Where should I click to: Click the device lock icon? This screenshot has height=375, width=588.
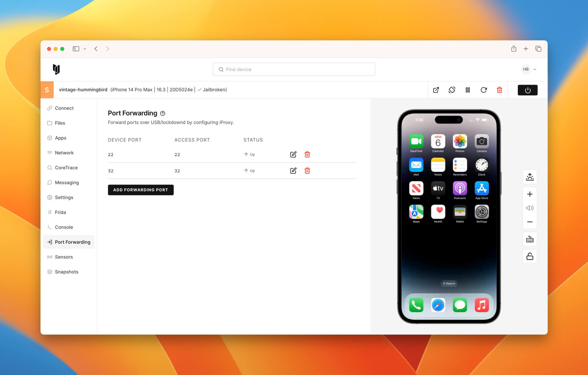pos(530,256)
